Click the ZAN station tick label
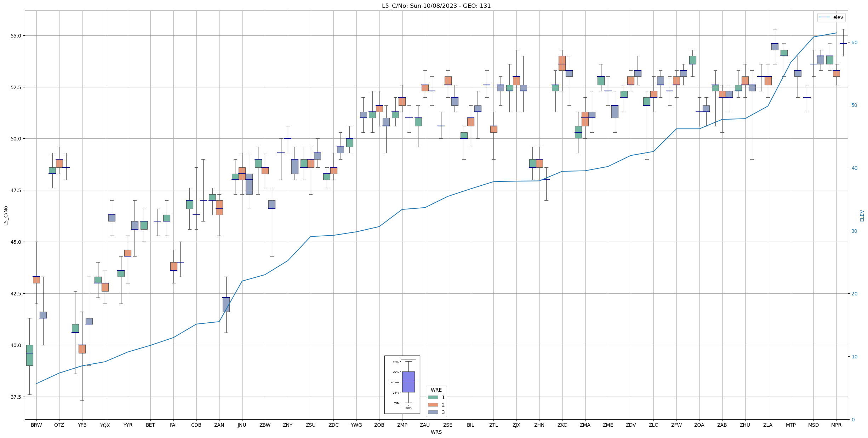 219,425
